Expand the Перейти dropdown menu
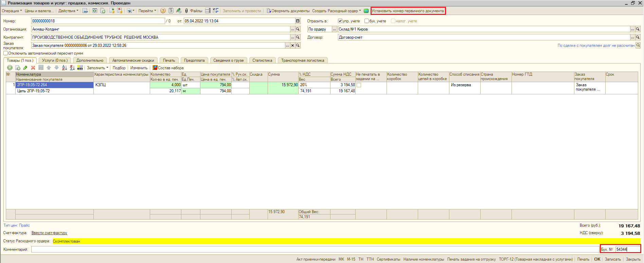Screen dimensions: 644x263 (147, 11)
